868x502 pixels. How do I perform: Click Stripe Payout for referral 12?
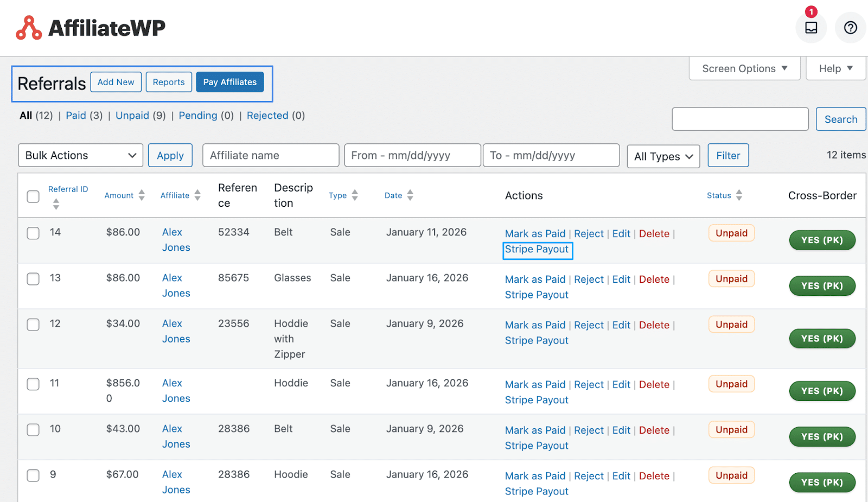(x=537, y=340)
